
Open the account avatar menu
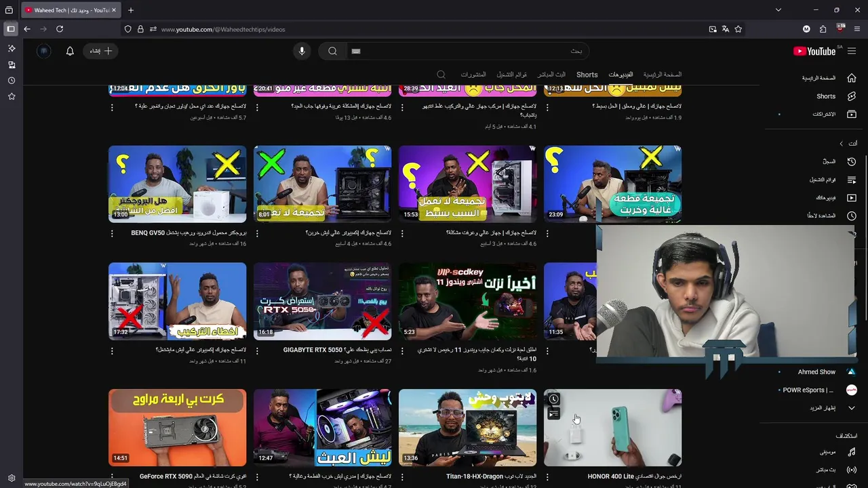point(44,51)
